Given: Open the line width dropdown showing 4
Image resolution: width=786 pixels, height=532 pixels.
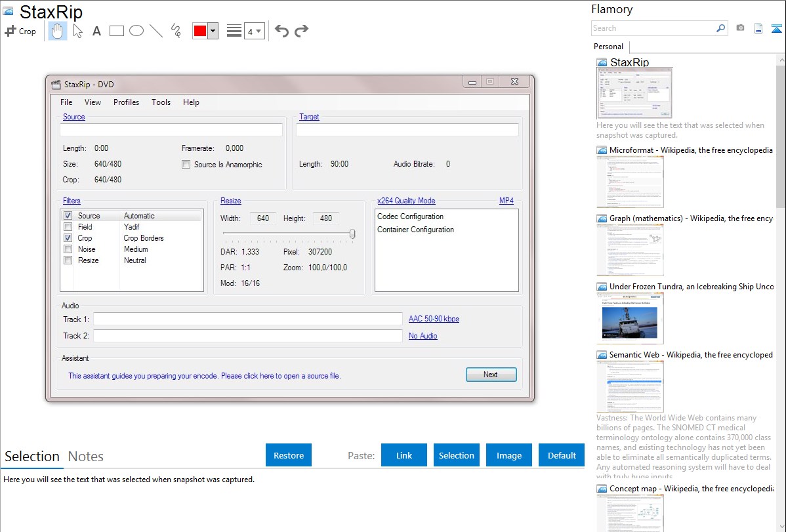Looking at the screenshot, I should click(255, 31).
